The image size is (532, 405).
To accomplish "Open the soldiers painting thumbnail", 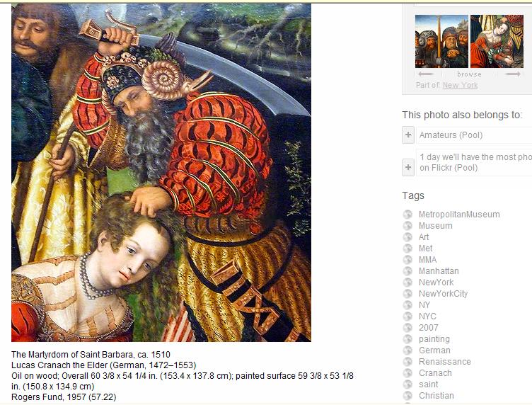I will click(x=441, y=41).
